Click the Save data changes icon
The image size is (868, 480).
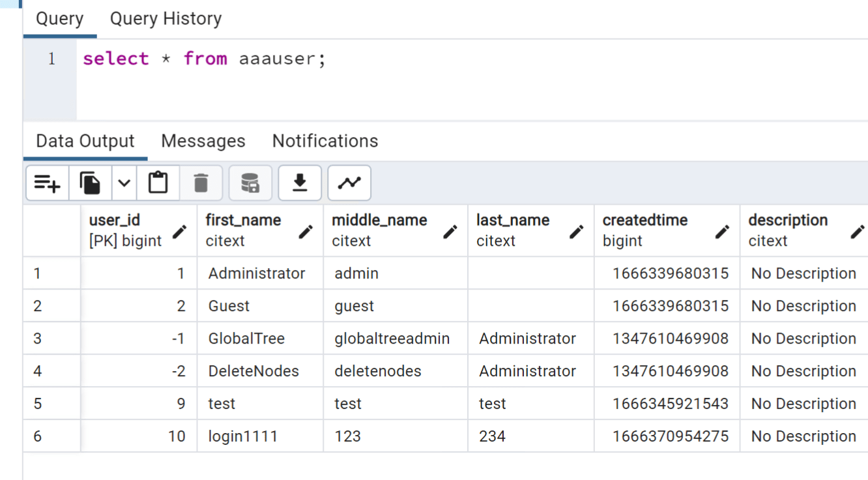[x=250, y=183]
